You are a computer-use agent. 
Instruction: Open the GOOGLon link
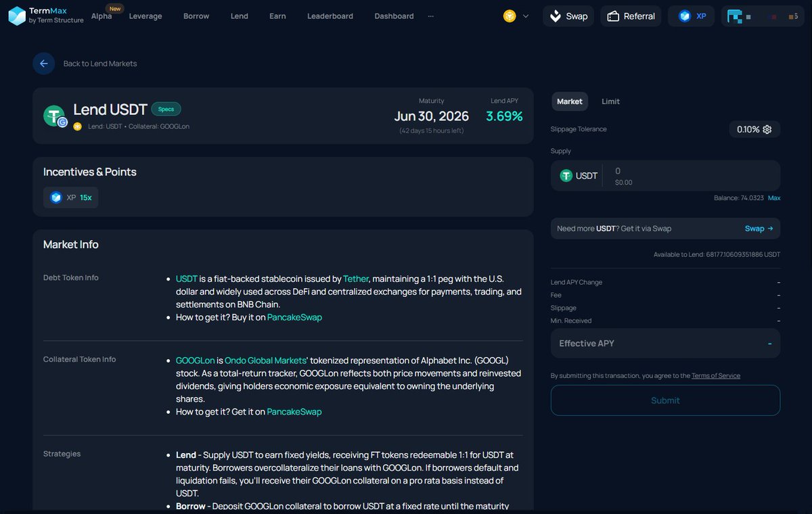(195, 360)
